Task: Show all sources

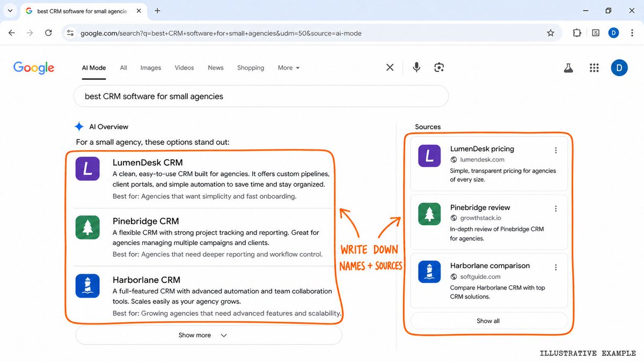Action: click(489, 321)
